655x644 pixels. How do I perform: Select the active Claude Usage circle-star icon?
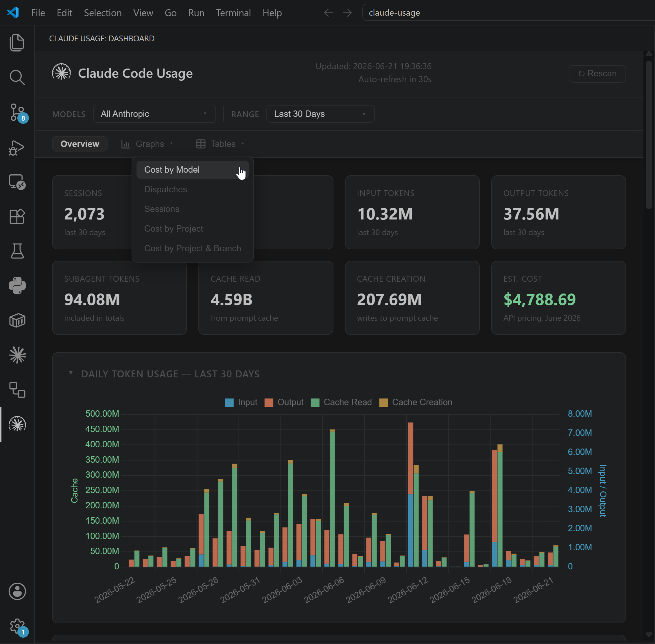[x=17, y=424]
